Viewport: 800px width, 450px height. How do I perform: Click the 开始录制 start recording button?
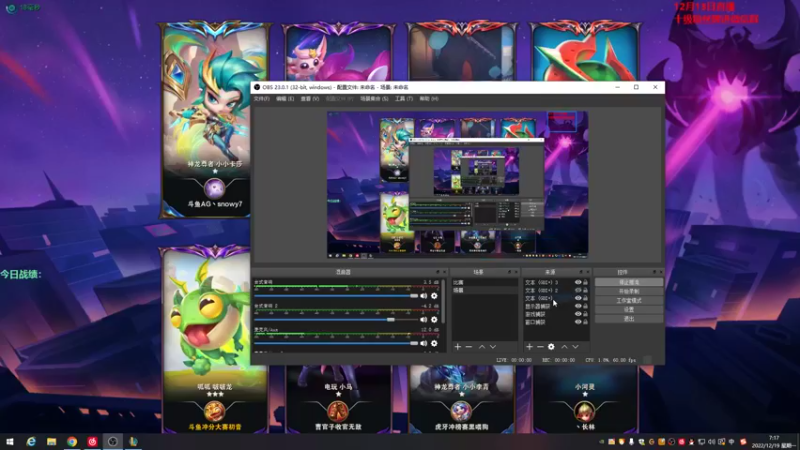[x=629, y=291]
